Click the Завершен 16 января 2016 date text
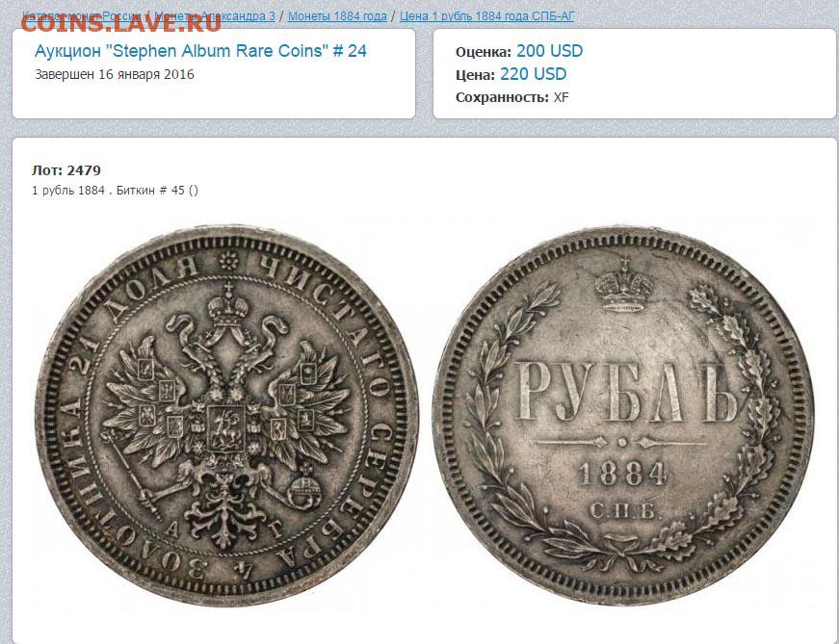Image resolution: width=839 pixels, height=644 pixels. coord(115,74)
